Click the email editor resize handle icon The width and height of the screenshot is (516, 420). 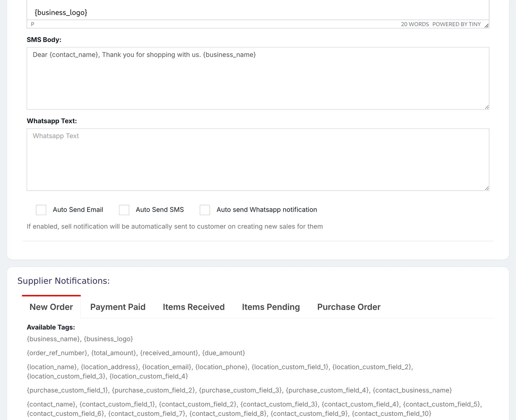point(487,25)
